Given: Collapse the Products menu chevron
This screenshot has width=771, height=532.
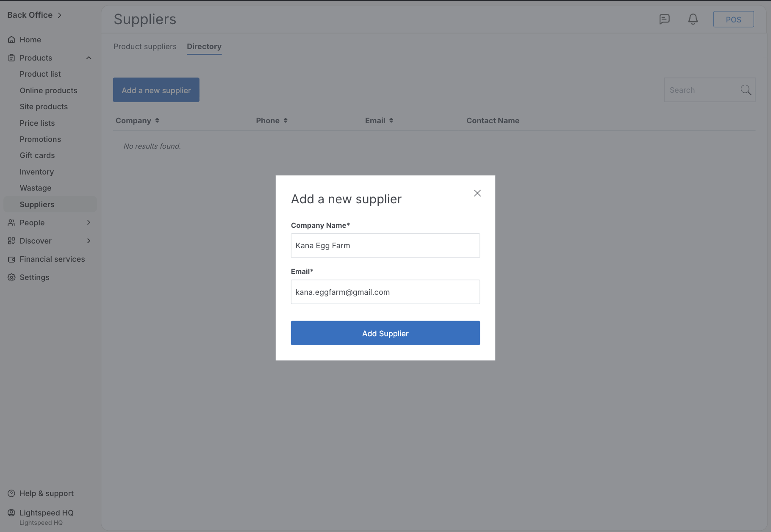Looking at the screenshot, I should click(89, 58).
